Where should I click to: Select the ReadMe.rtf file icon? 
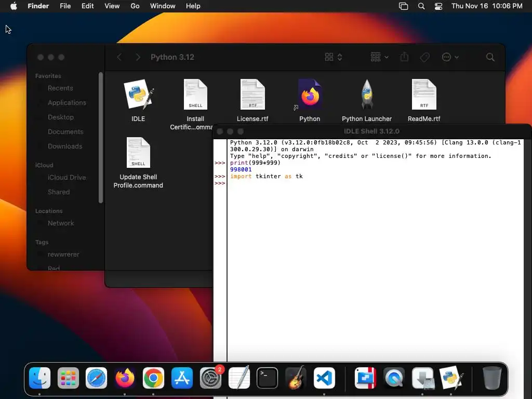click(424, 95)
